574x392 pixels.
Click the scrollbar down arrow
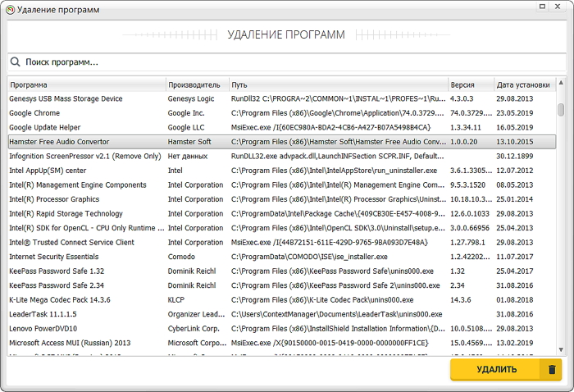pyautogui.click(x=561, y=350)
